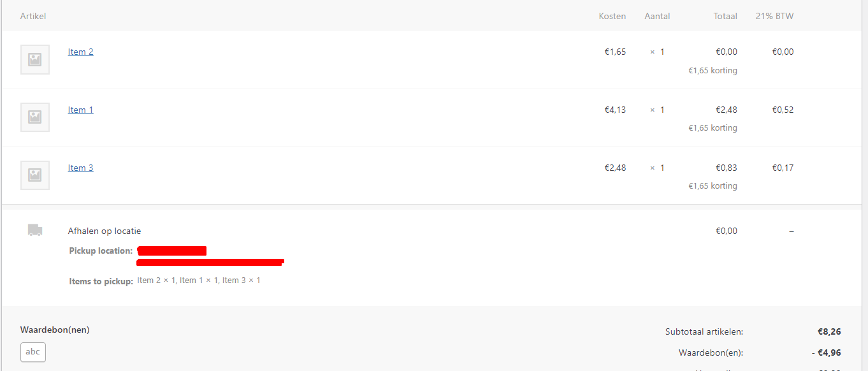Select the Kosten column header
This screenshot has width=868, height=371.
[612, 16]
